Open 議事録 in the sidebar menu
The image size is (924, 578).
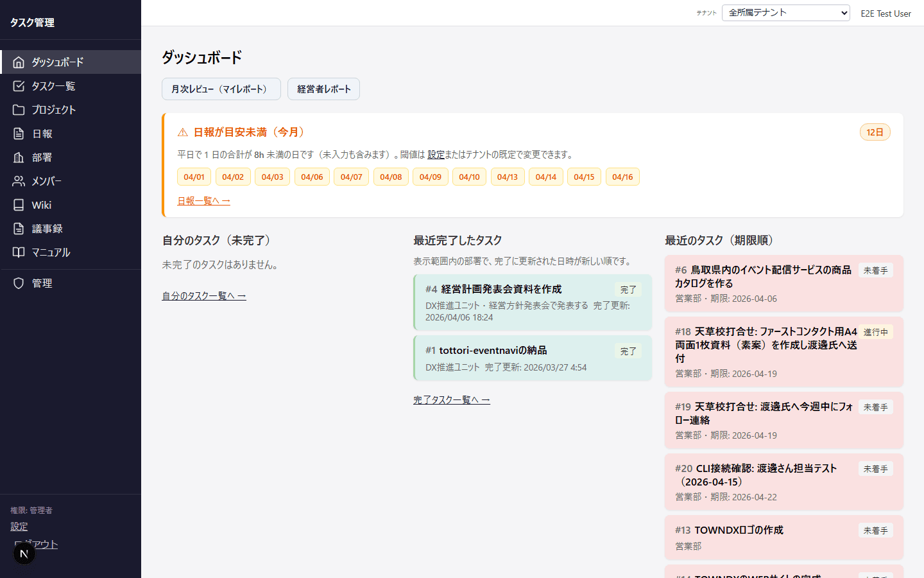(x=47, y=229)
